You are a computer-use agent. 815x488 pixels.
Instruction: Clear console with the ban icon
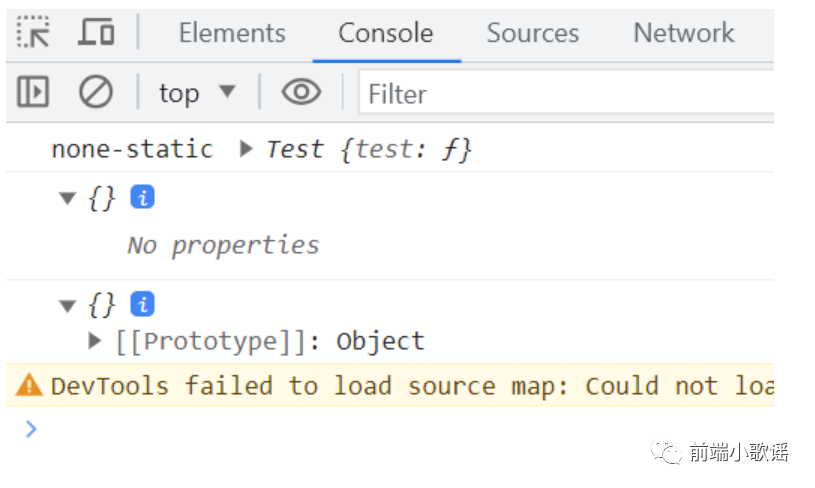point(96,92)
